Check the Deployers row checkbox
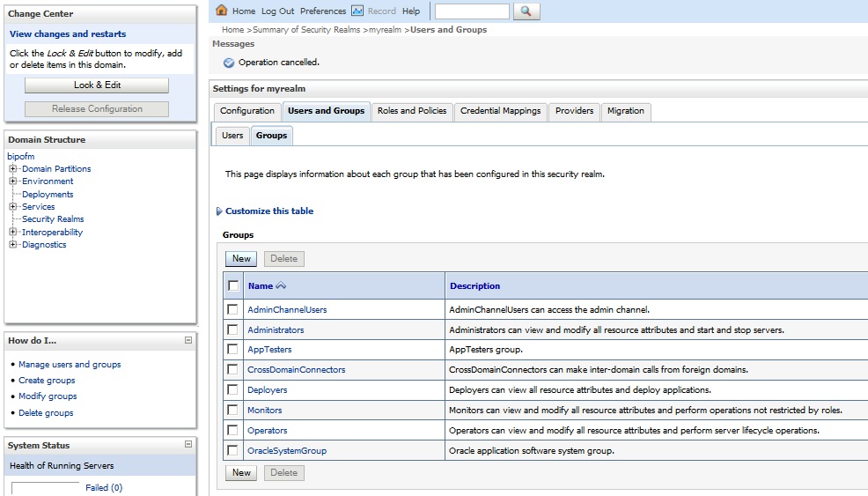This screenshot has width=868, height=496. point(232,389)
